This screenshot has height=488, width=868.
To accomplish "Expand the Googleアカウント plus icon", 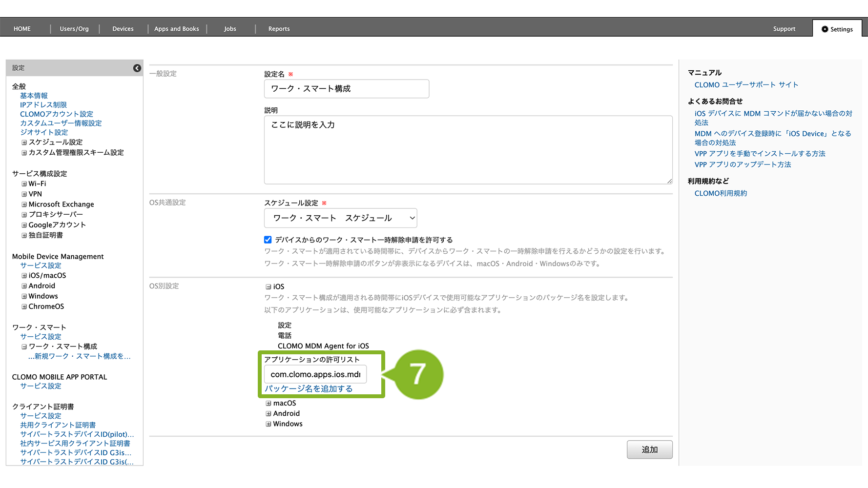I will point(24,225).
